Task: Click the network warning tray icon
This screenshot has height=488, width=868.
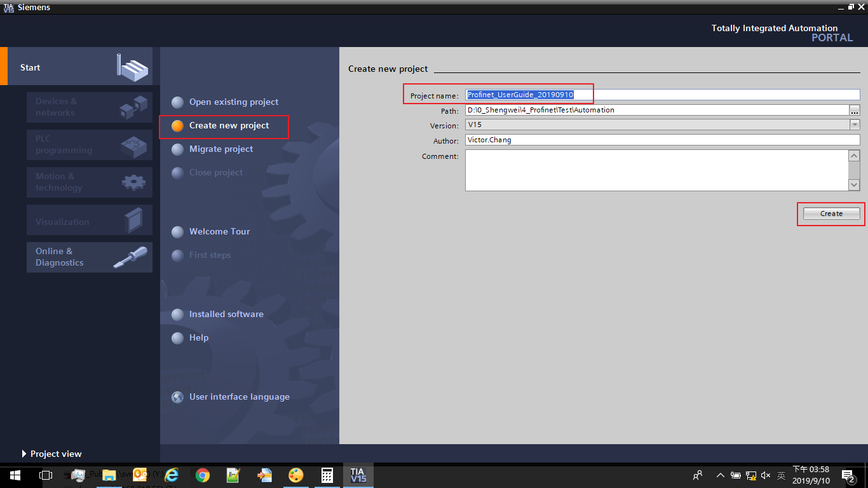Action: tap(751, 475)
